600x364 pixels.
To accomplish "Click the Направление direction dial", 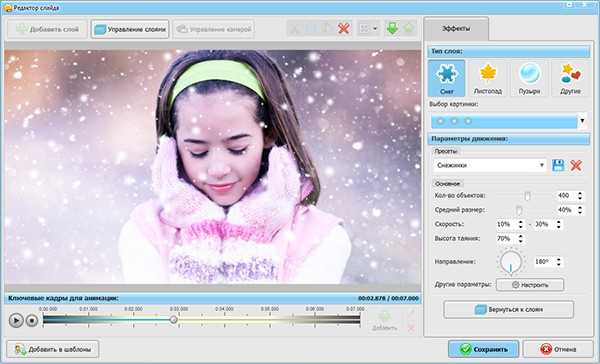I will [511, 262].
